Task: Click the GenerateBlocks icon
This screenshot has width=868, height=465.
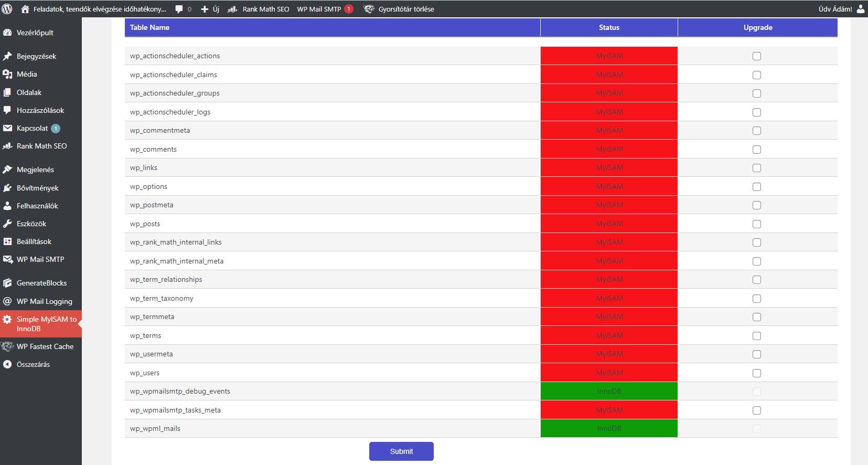Action: (7, 283)
